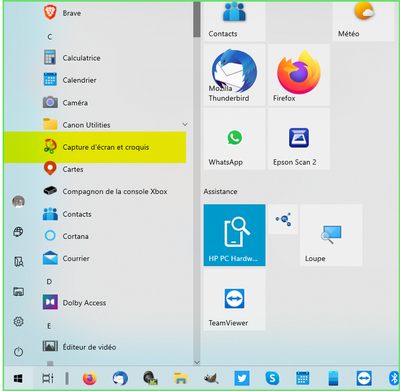This screenshot has height=391, width=400.
Task: Open Firefox from the taskbar
Action: pyautogui.click(x=89, y=378)
